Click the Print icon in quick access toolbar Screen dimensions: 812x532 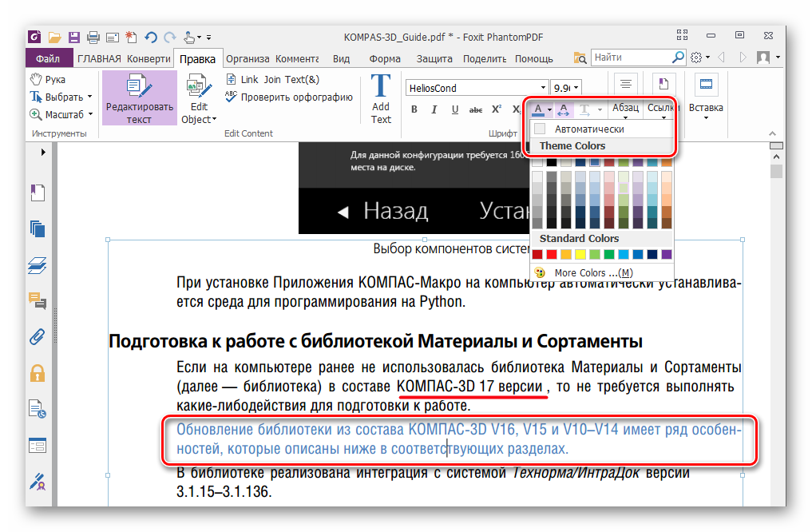click(x=93, y=37)
